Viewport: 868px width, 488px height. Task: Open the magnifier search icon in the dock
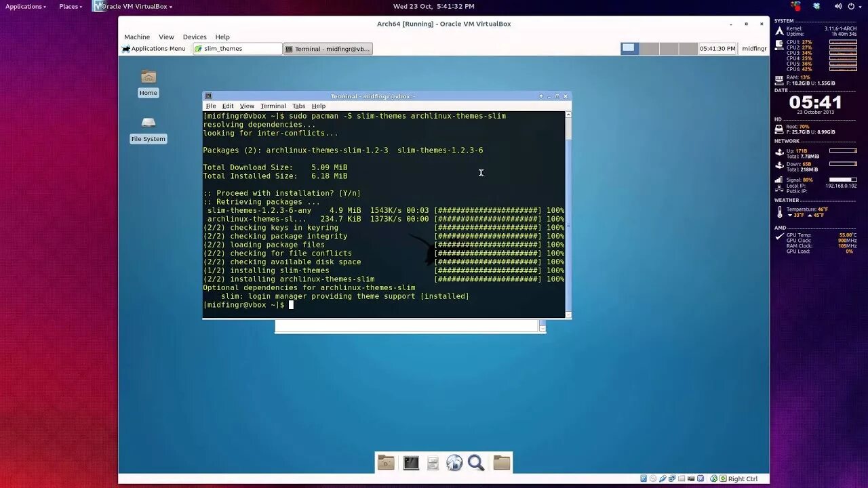(x=476, y=463)
